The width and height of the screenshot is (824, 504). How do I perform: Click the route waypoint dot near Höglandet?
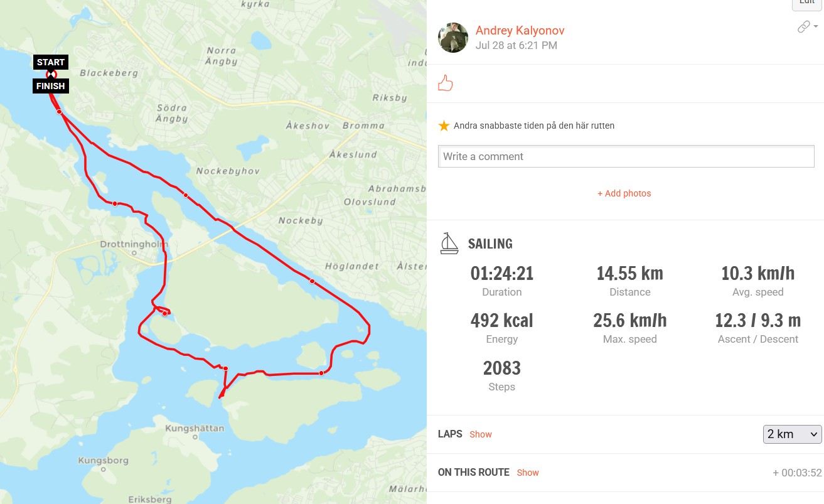[x=312, y=281]
